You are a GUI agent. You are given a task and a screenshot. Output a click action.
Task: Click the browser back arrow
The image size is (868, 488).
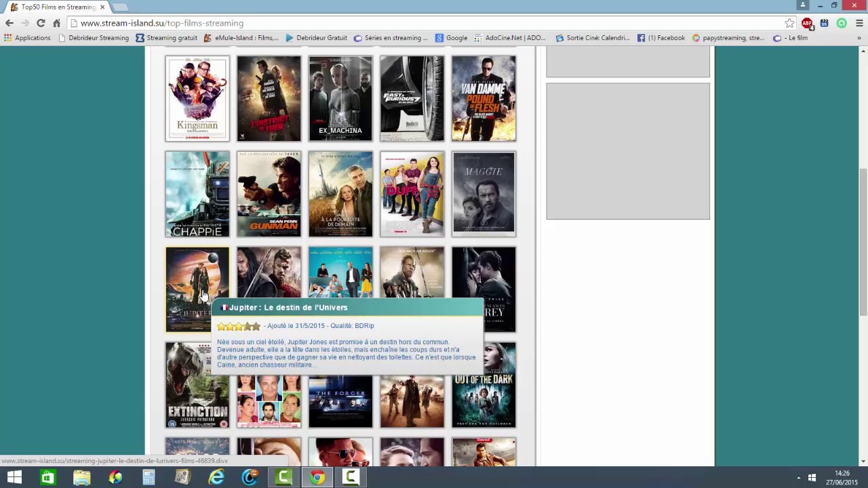click(x=9, y=23)
